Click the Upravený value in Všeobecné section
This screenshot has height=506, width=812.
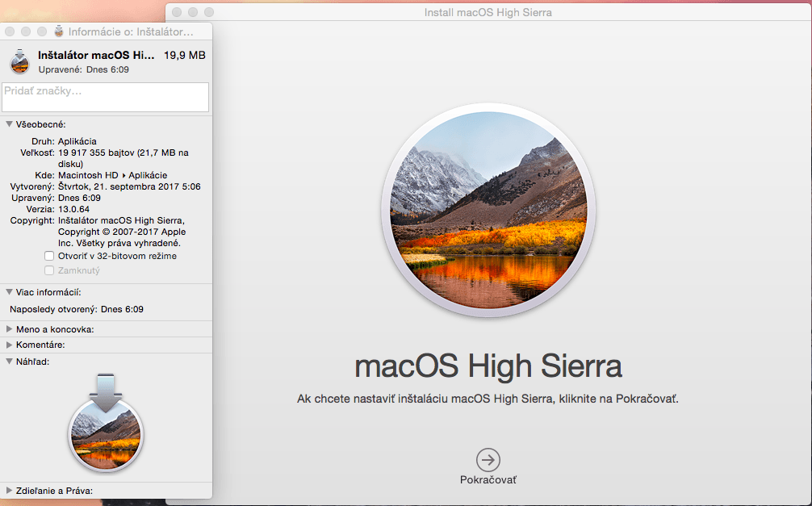point(79,198)
